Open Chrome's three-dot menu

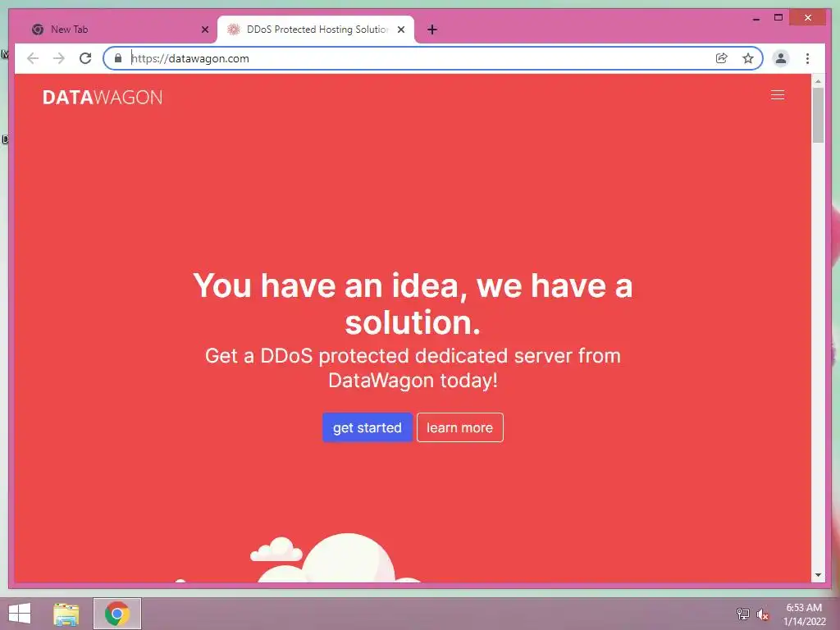tap(807, 58)
